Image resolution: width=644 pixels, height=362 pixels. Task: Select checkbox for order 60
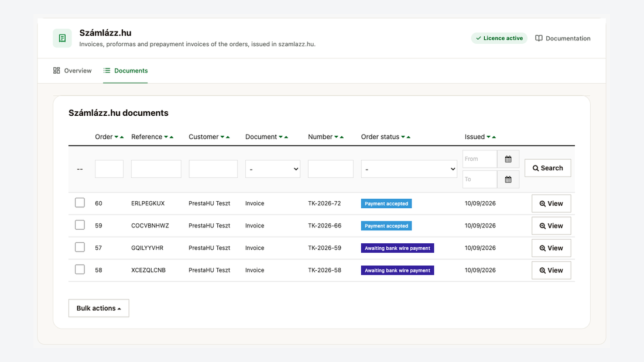click(80, 203)
